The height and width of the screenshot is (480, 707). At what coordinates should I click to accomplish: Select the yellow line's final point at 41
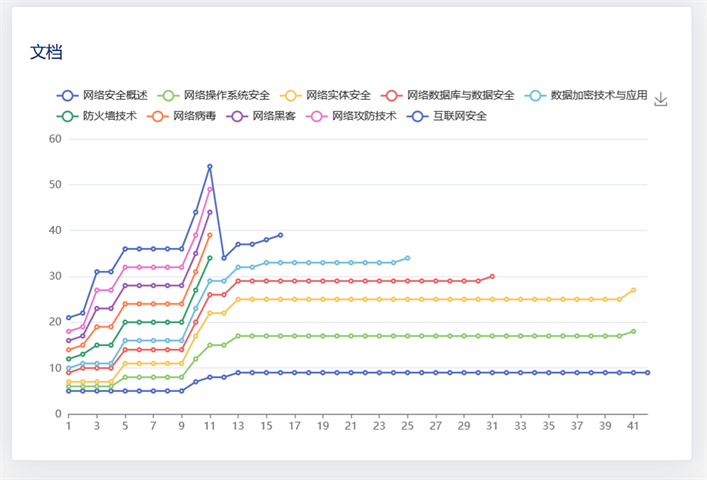pos(633,290)
